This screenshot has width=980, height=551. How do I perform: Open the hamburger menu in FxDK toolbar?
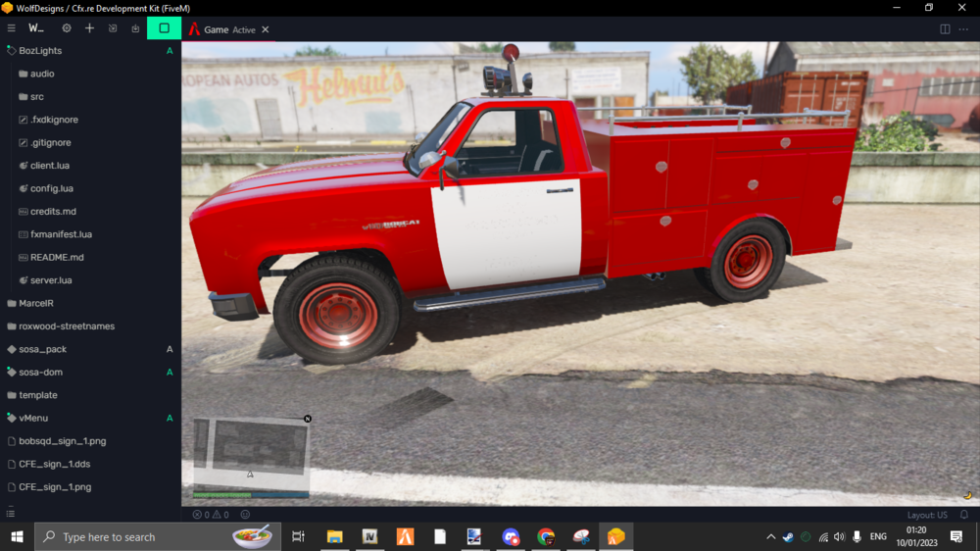(x=11, y=28)
